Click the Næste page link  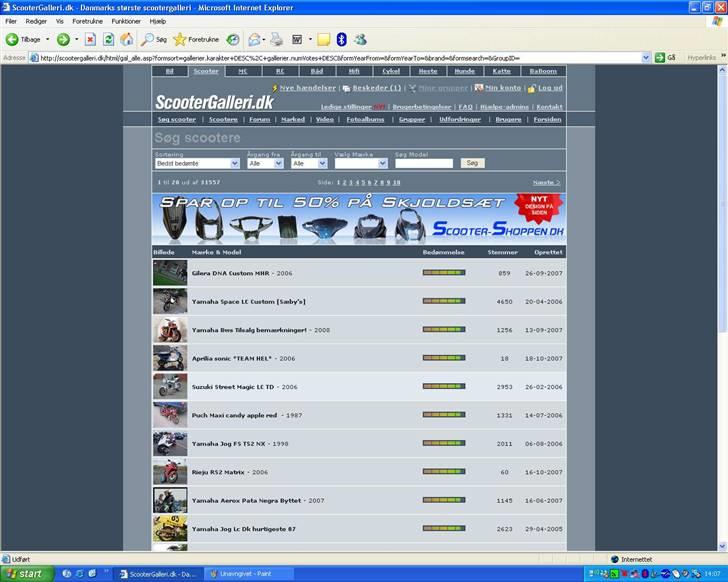point(545,183)
